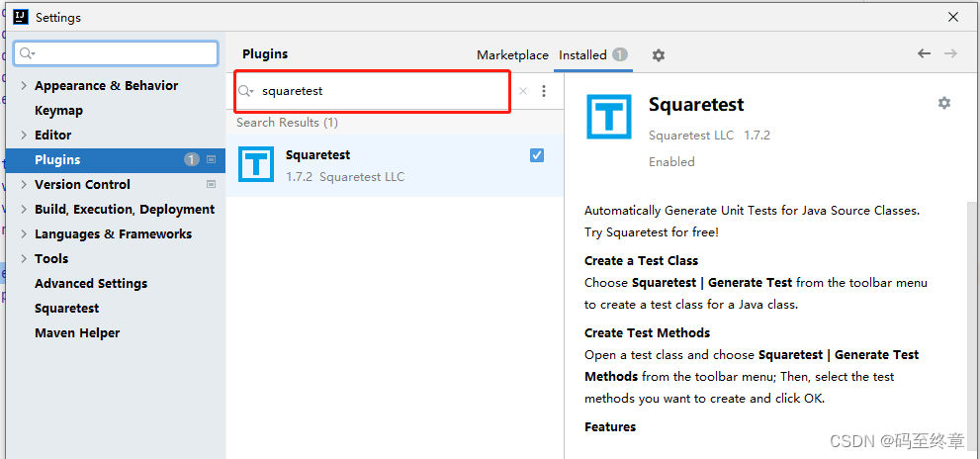Click the Create a Test Class heading
This screenshot has width=980, height=459.
click(641, 261)
